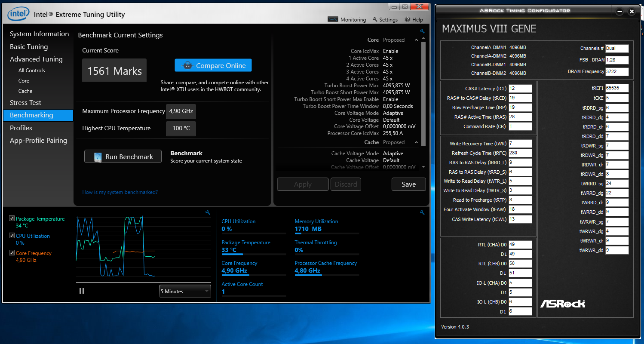Collapse the Core proposed section
The height and width of the screenshot is (344, 644).
click(x=416, y=40)
